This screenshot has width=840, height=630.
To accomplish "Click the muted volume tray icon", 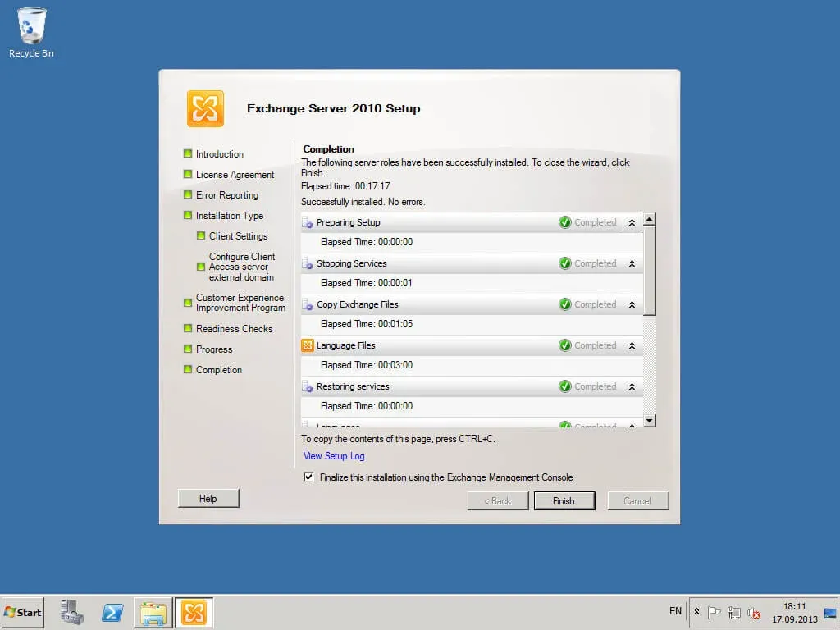I will pos(754,612).
